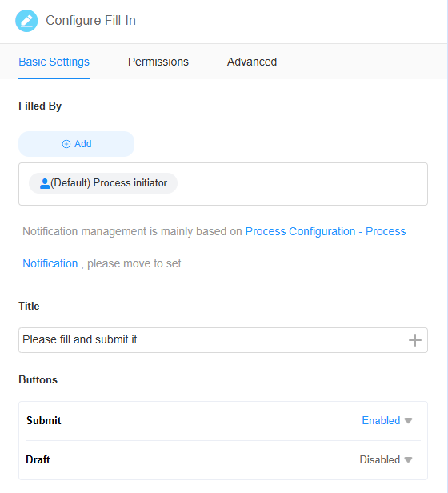Select the Basic Settings tab
448x493 pixels.
(x=54, y=62)
